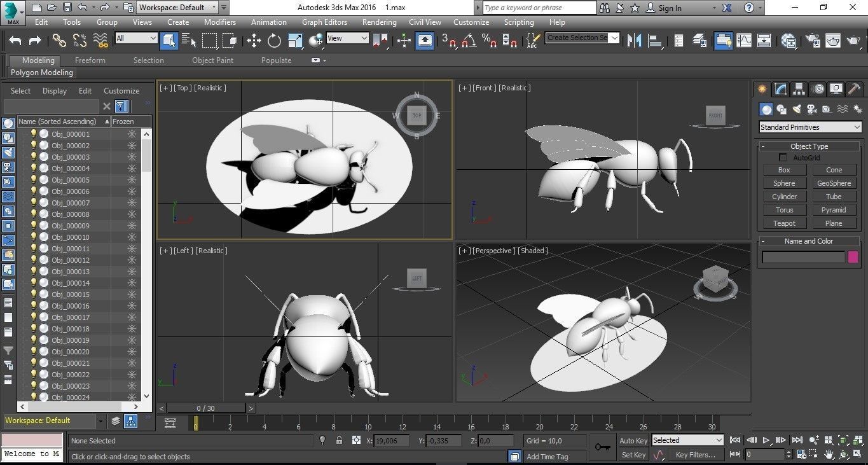The height and width of the screenshot is (465, 868).
Task: Open the All selection filter dropdown
Action: point(136,38)
